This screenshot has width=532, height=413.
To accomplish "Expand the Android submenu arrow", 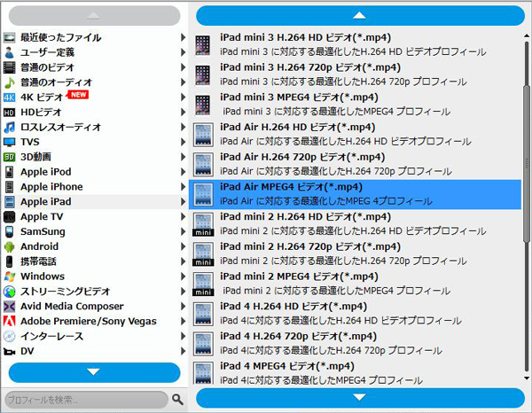I will [x=183, y=246].
